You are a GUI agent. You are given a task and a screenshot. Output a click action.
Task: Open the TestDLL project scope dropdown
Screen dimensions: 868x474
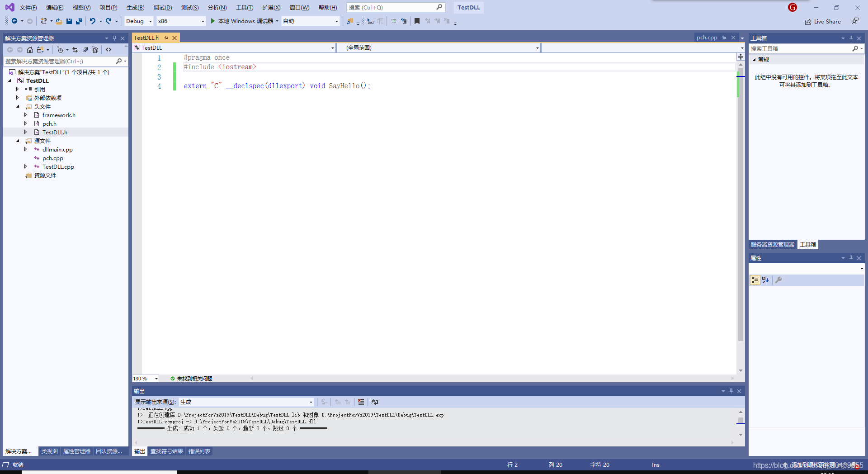[x=234, y=47]
